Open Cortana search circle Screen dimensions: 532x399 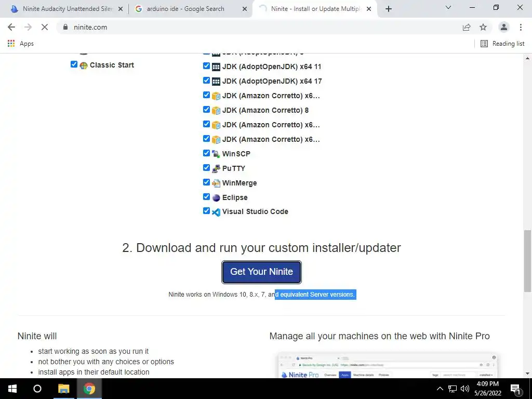(x=37, y=389)
